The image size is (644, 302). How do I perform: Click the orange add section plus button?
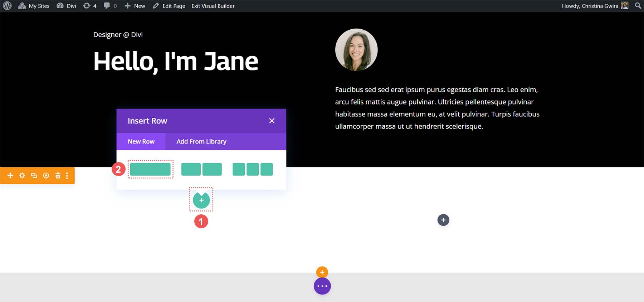pyautogui.click(x=322, y=272)
